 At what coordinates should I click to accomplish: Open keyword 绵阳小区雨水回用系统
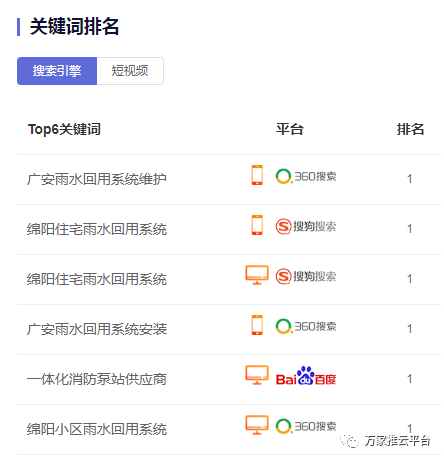click(x=97, y=429)
